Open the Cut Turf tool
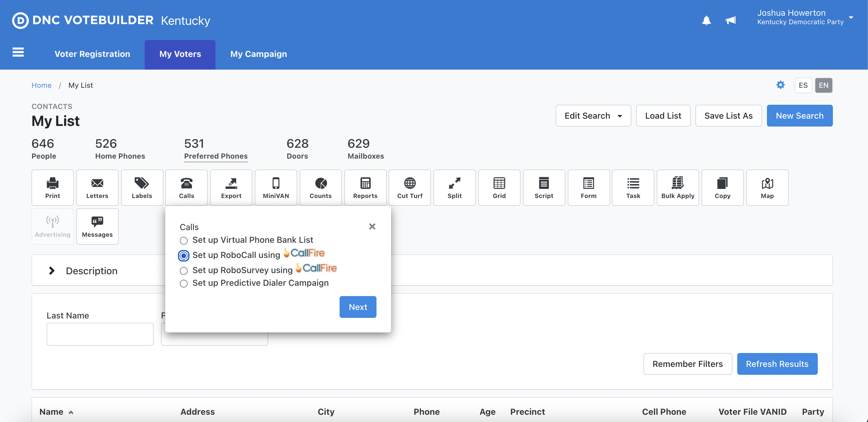This screenshot has height=422, width=868. [410, 187]
